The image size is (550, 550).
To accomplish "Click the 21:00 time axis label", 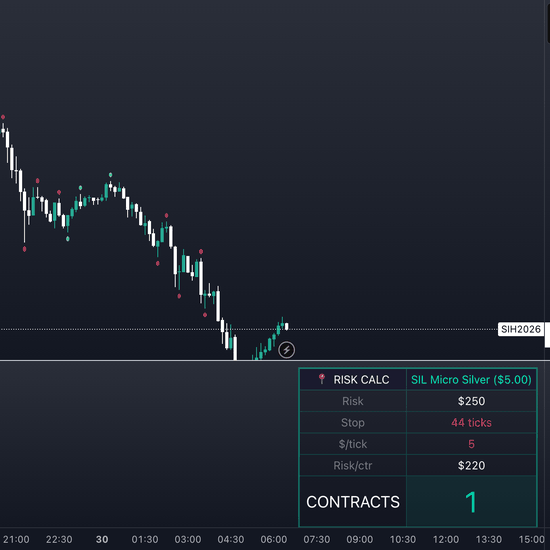I will pyautogui.click(x=16, y=539).
